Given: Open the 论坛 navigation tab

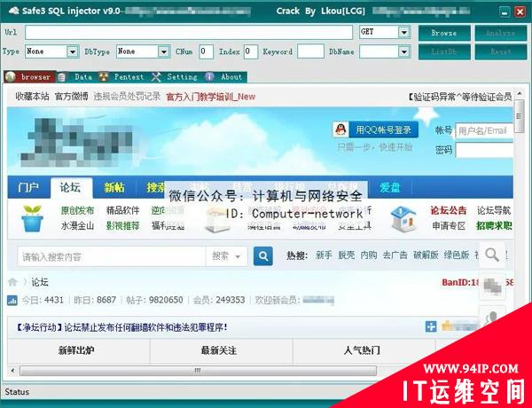Looking at the screenshot, I should pyautogui.click(x=71, y=187).
